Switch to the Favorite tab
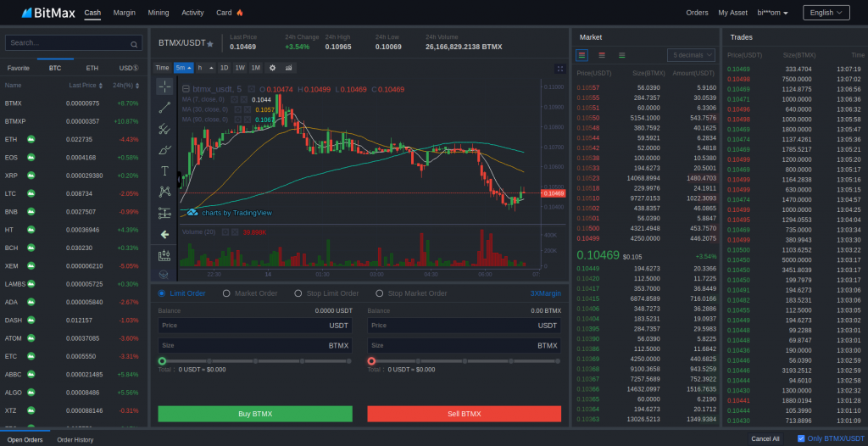Screen dimensions: 868x446 click(x=19, y=68)
